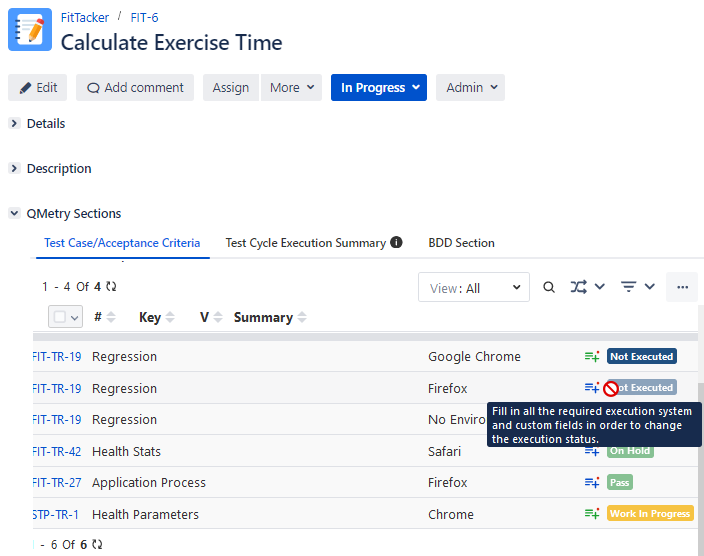
Task: Click the shuffle link icon in the toolbar
Action: (x=578, y=287)
